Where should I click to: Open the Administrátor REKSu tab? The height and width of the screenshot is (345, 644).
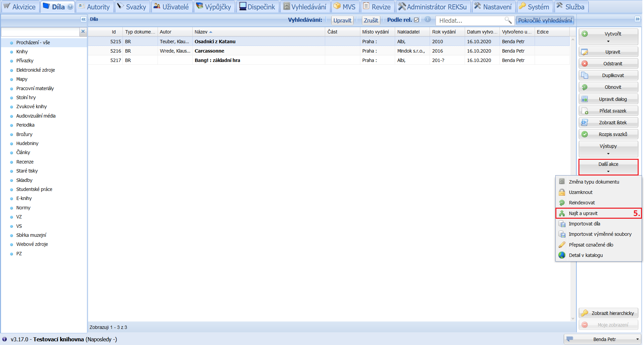[x=433, y=7]
